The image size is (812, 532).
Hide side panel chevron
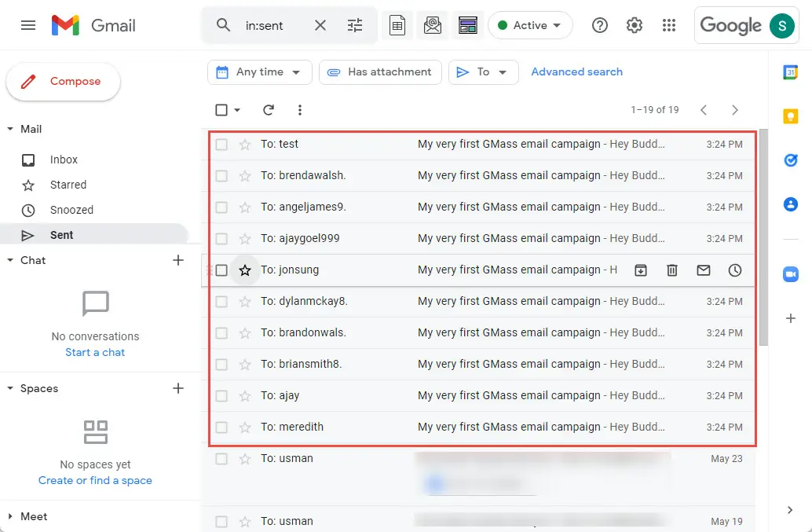click(790, 510)
